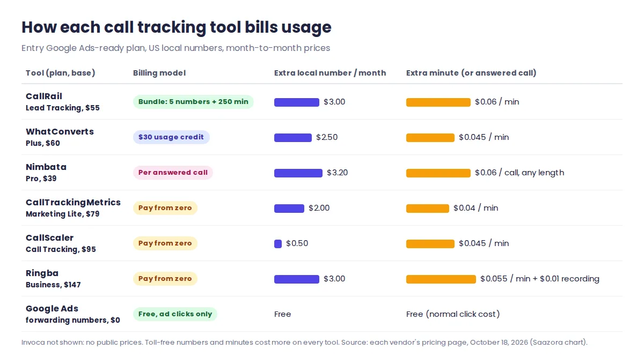Viewport: 644px width, 364px height.
Task: Select the subtitle mentioning Google Ads-ready plan
Action: pyautogui.click(x=175, y=48)
